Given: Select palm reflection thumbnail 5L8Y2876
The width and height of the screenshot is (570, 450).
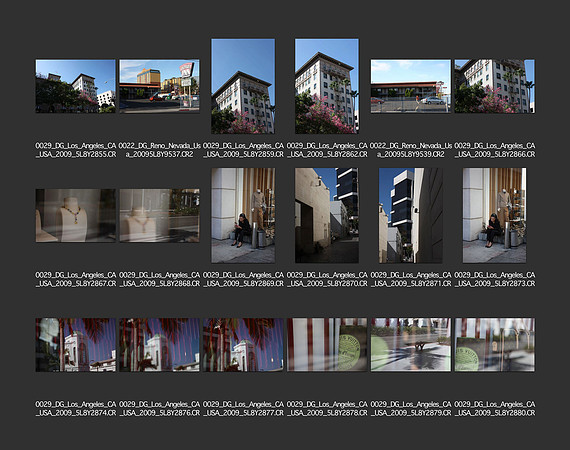Looking at the screenshot, I should click(160, 345).
